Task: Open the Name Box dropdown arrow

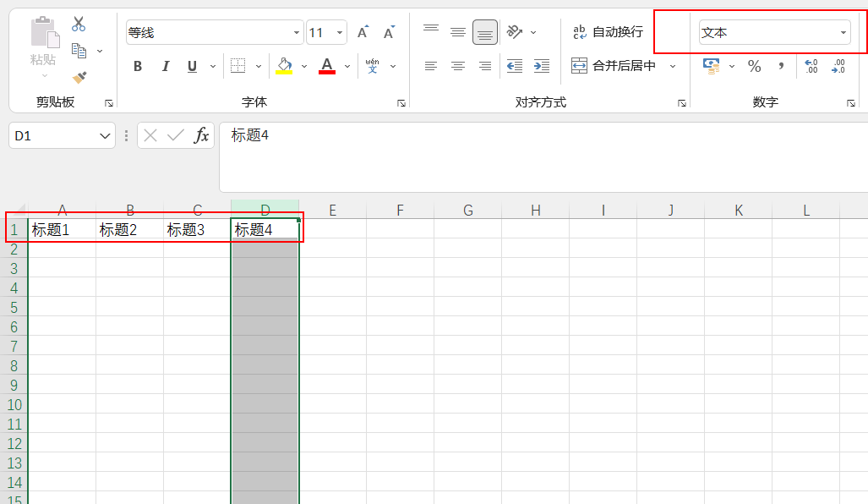Action: coord(105,135)
